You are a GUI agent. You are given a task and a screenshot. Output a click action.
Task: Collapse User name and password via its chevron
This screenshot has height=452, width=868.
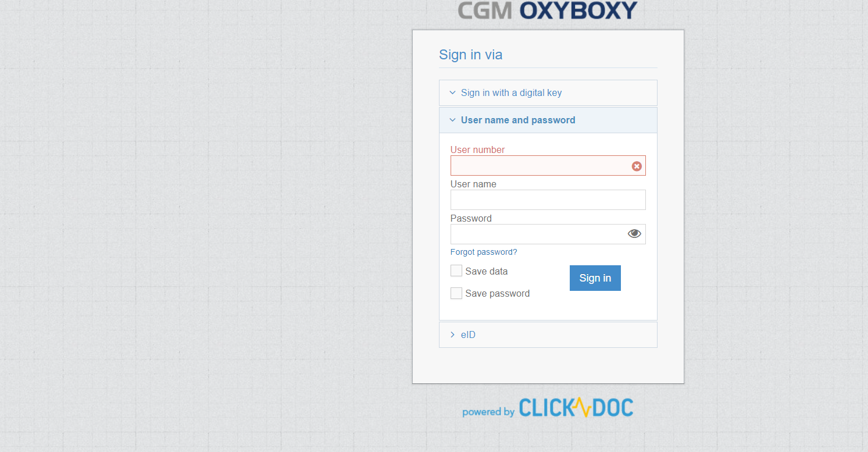click(x=452, y=120)
